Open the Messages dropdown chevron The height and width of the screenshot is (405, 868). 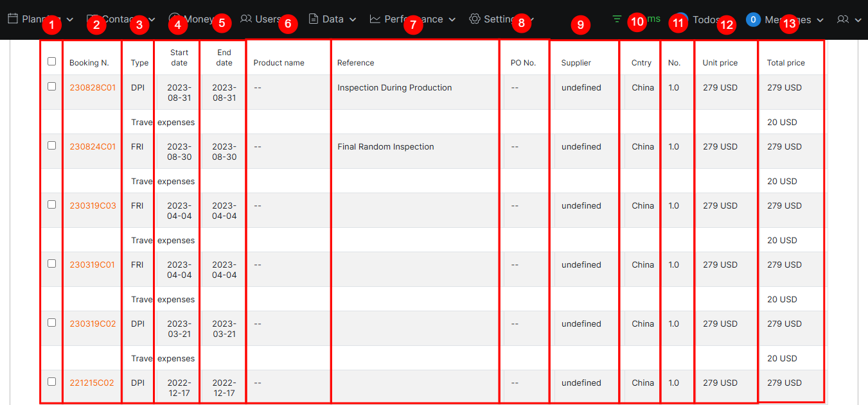[820, 21]
